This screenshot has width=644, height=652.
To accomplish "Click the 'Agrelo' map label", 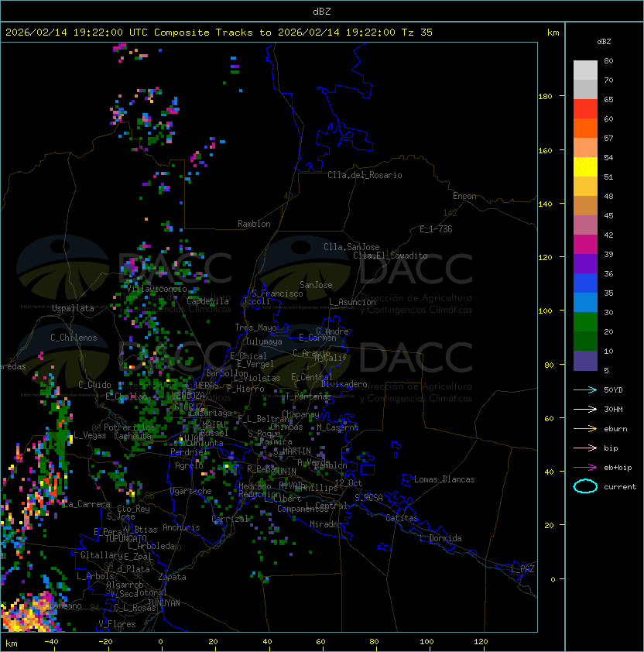I will click(189, 465).
